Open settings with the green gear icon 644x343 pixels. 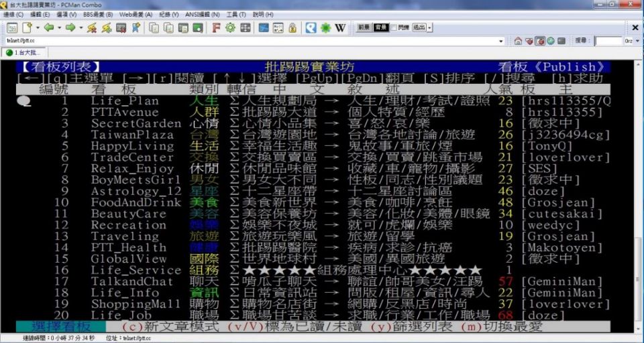click(230, 28)
